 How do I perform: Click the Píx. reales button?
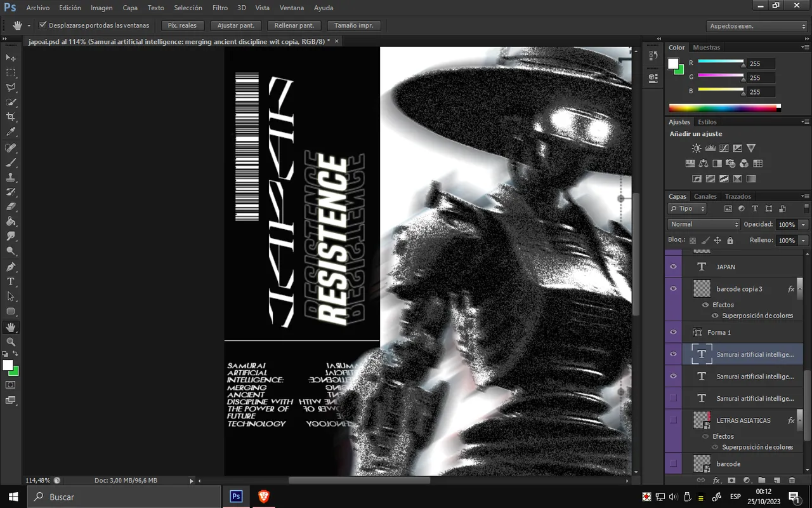(x=182, y=25)
